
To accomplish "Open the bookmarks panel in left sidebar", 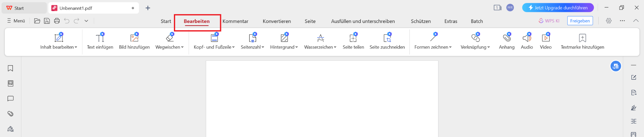I will [10, 68].
